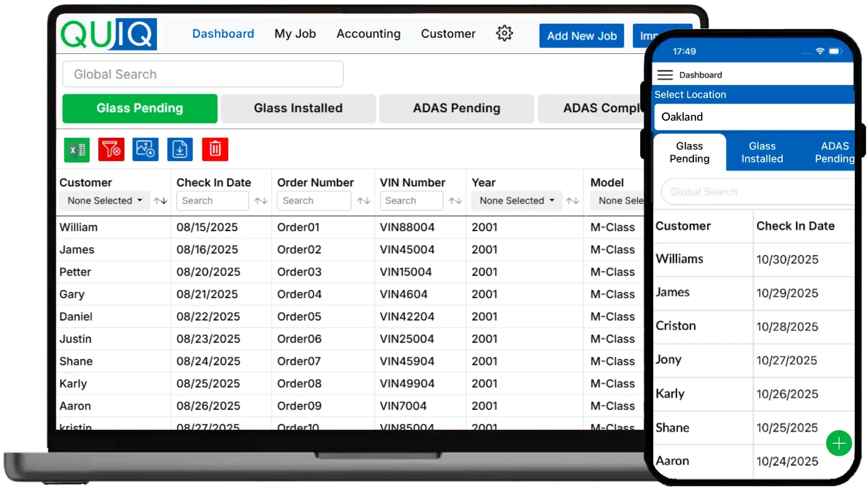Click the desktop Global Search field

pos(203,74)
